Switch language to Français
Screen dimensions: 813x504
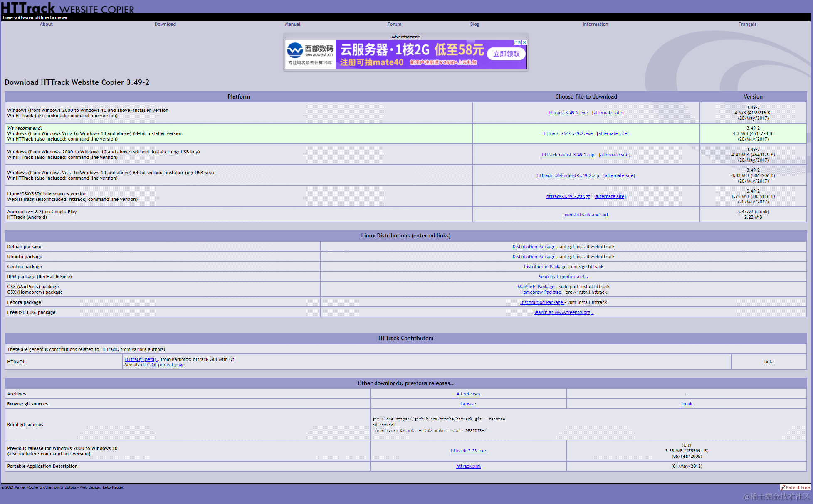[747, 24]
